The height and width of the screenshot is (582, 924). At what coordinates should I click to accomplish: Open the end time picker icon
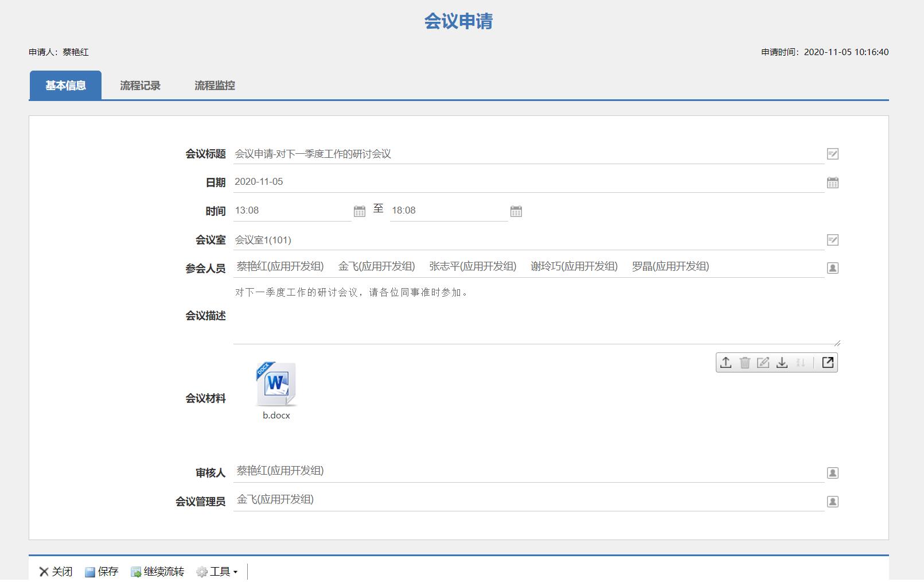click(x=516, y=211)
